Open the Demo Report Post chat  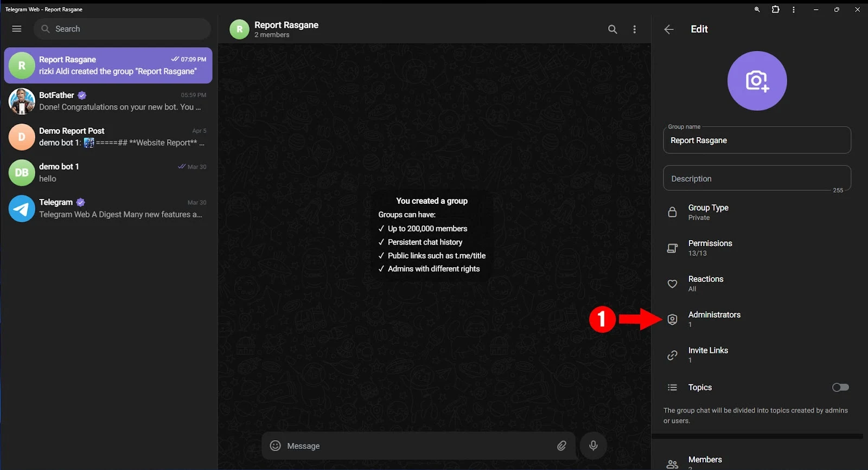pyautogui.click(x=108, y=137)
